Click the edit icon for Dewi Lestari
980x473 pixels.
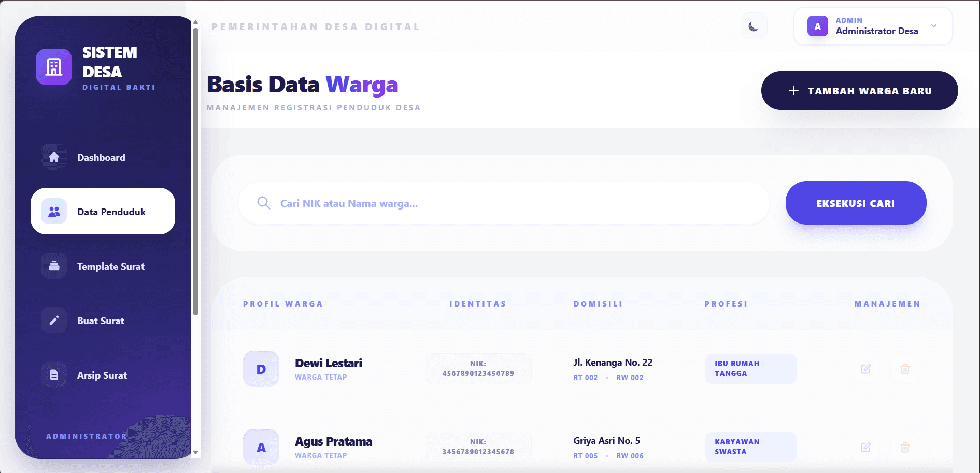pos(865,369)
